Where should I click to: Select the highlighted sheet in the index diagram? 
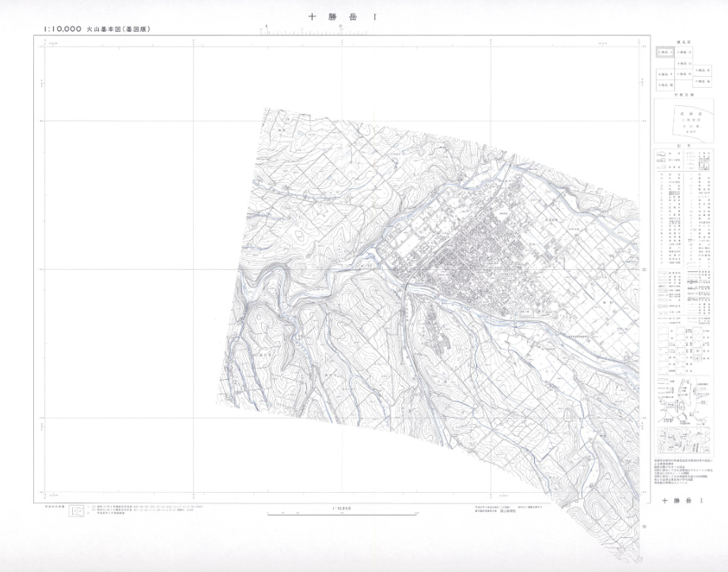(x=665, y=52)
